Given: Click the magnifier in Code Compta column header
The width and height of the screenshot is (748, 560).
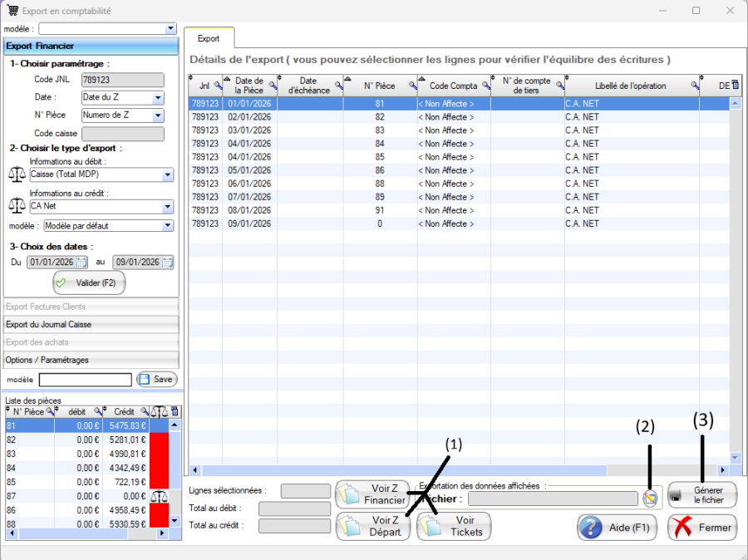Looking at the screenshot, I should click(484, 86).
